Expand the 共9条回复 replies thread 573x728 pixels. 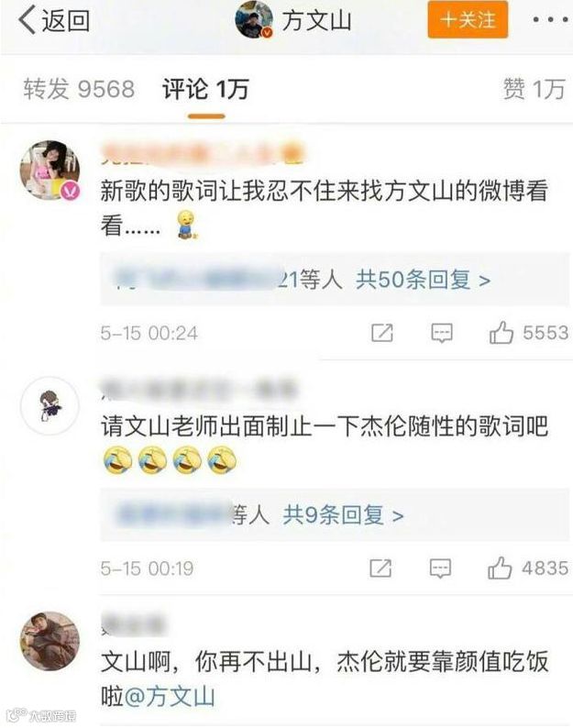[343, 515]
